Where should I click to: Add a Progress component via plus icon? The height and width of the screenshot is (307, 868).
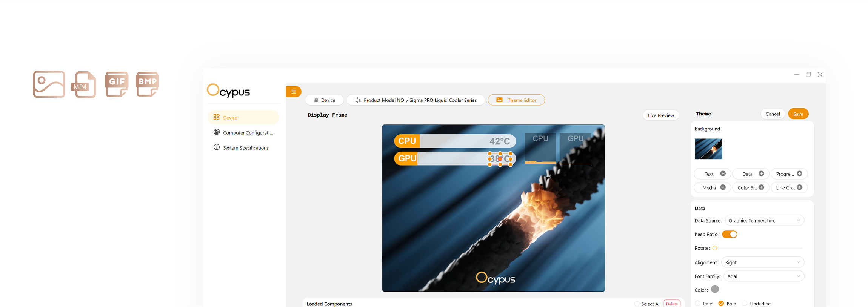click(x=799, y=173)
